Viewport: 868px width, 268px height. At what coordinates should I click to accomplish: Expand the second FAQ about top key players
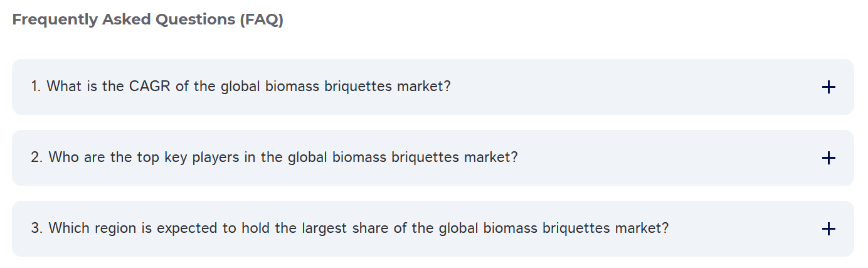(433, 158)
